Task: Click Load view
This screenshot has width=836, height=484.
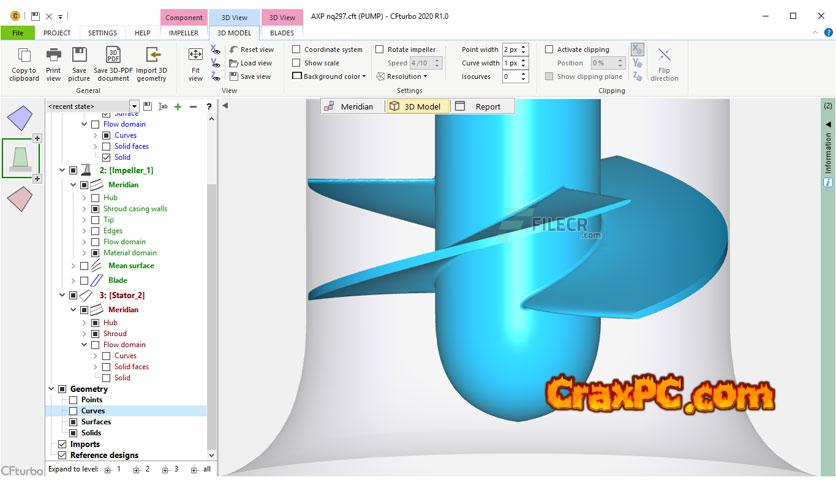Action: tap(251, 63)
